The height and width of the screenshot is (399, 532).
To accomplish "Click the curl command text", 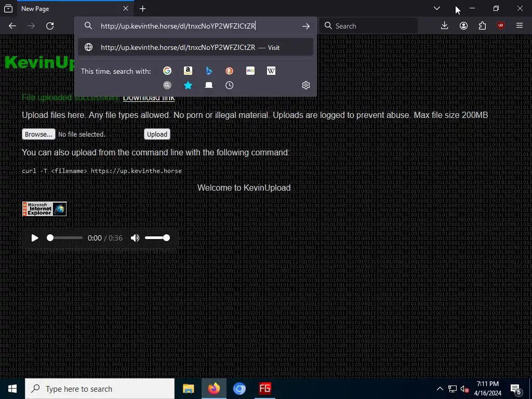I will 102,171.
